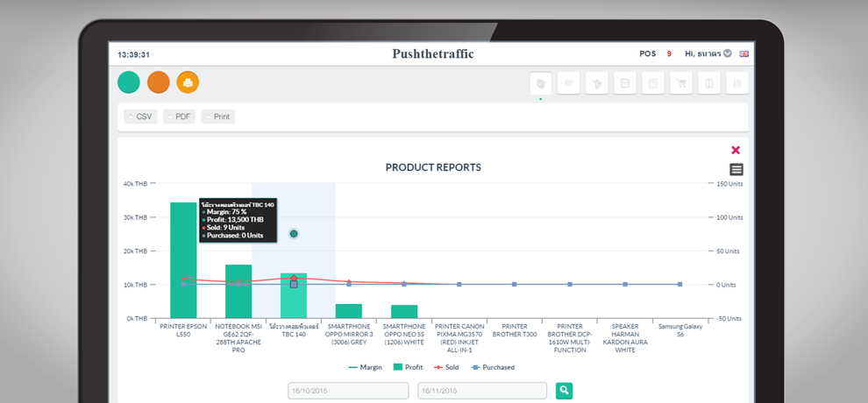The width and height of the screenshot is (868, 403).
Task: Click the UK flag language icon
Action: [x=744, y=54]
